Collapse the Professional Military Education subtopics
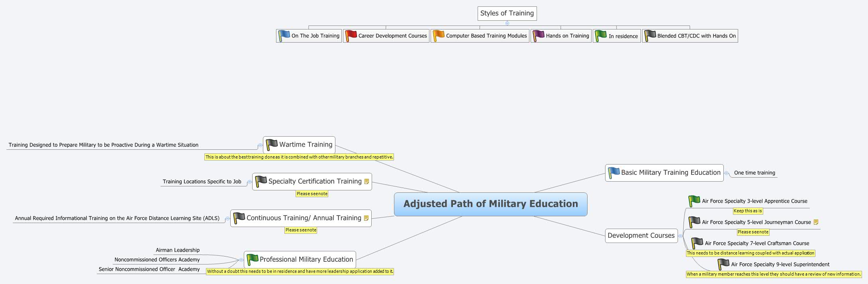This screenshot has width=868, height=284. 241,260
